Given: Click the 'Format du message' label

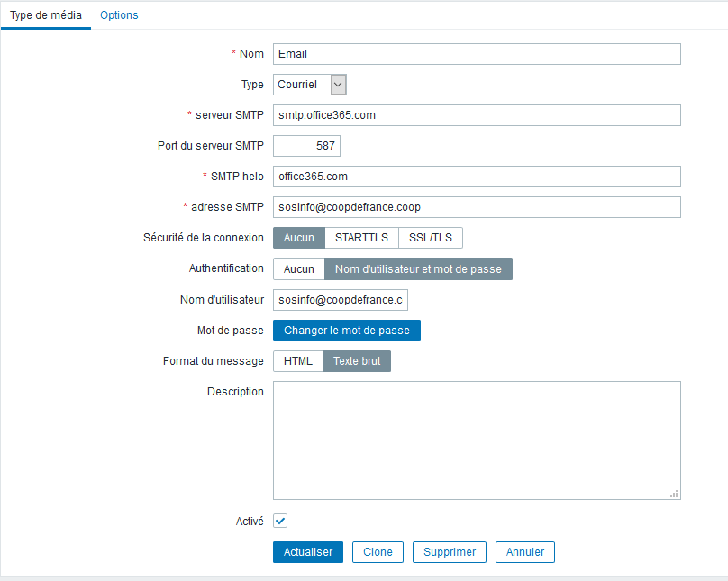Looking at the screenshot, I should [x=214, y=361].
